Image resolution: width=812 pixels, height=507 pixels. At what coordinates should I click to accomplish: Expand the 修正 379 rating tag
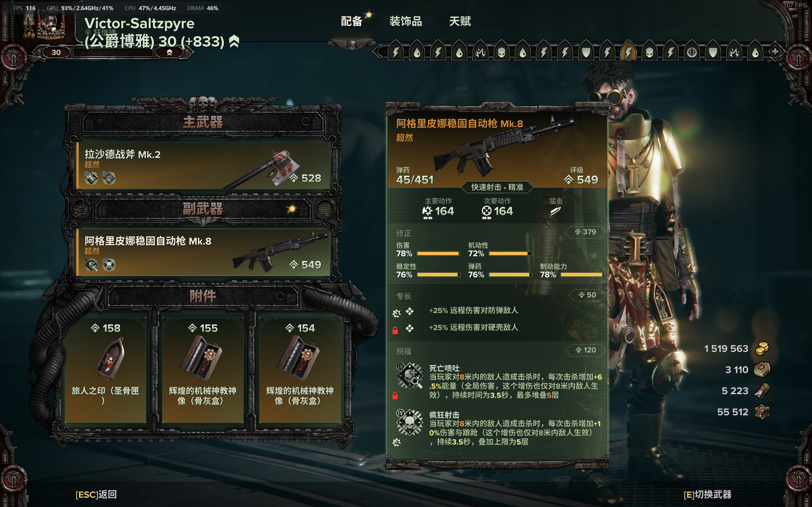pos(585,232)
